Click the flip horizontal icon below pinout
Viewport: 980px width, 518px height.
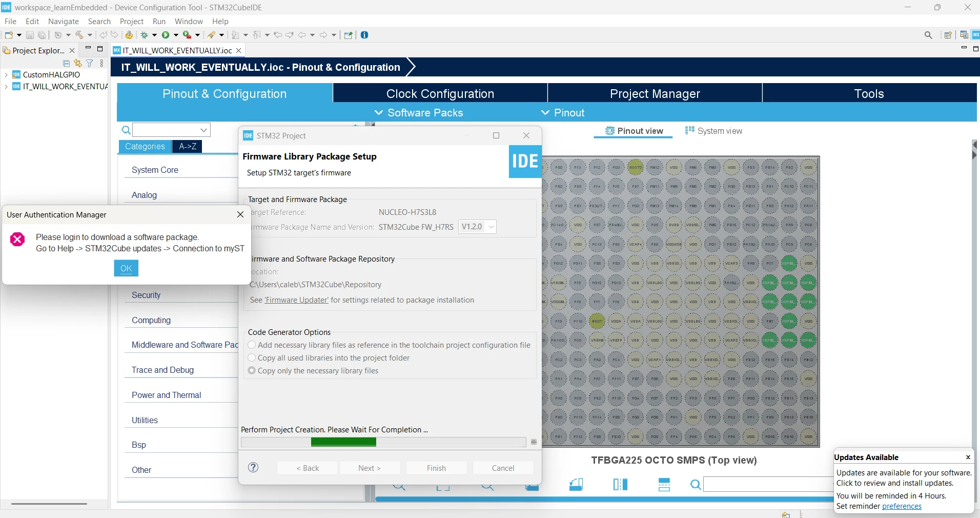[620, 484]
